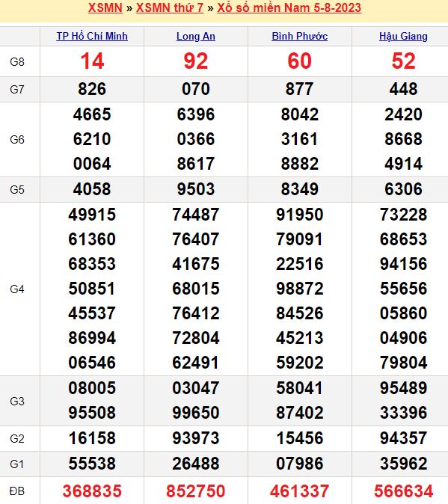Open the Bình Phước province link
The image size is (448, 504).
[299, 36]
